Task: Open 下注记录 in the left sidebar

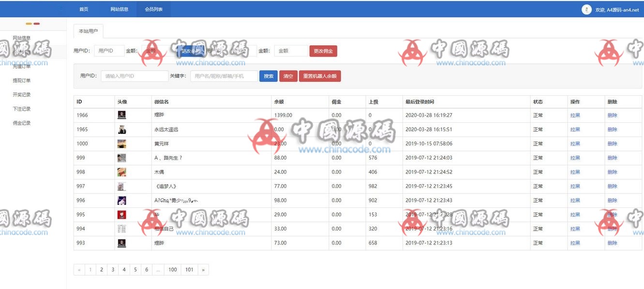Action: (22, 109)
